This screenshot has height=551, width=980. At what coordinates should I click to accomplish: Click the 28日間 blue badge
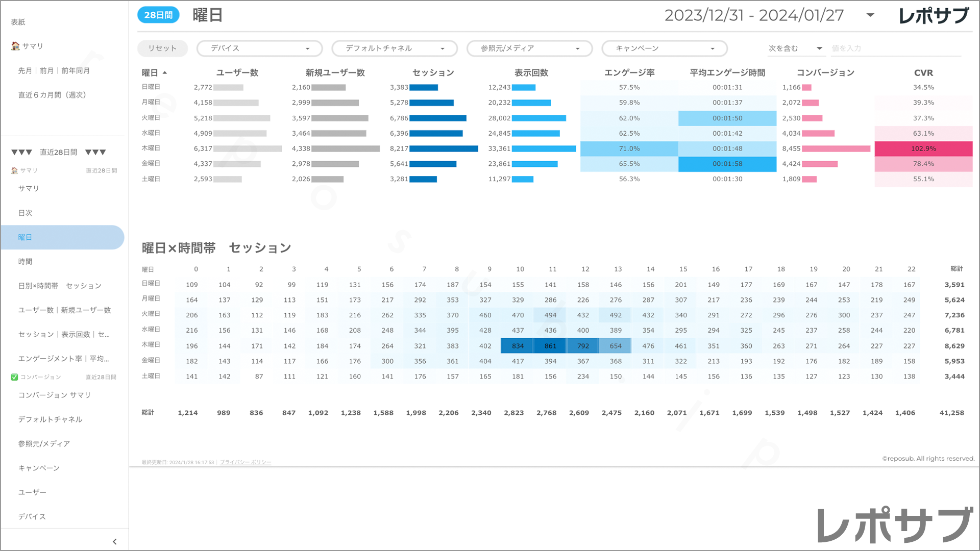tap(158, 15)
